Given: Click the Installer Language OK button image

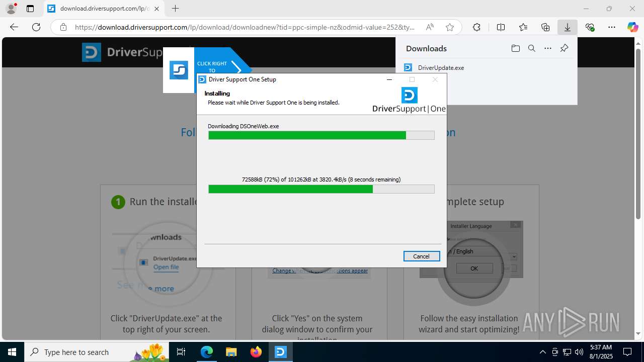Looking at the screenshot, I should [474, 268].
